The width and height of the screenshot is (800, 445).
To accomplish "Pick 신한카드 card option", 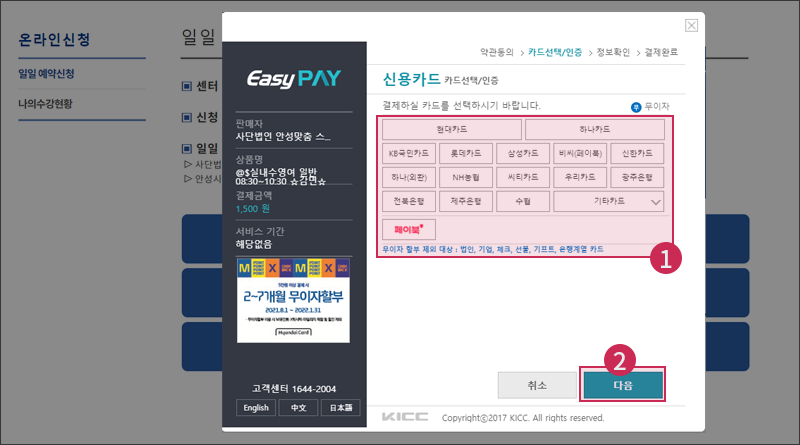I will [637, 153].
